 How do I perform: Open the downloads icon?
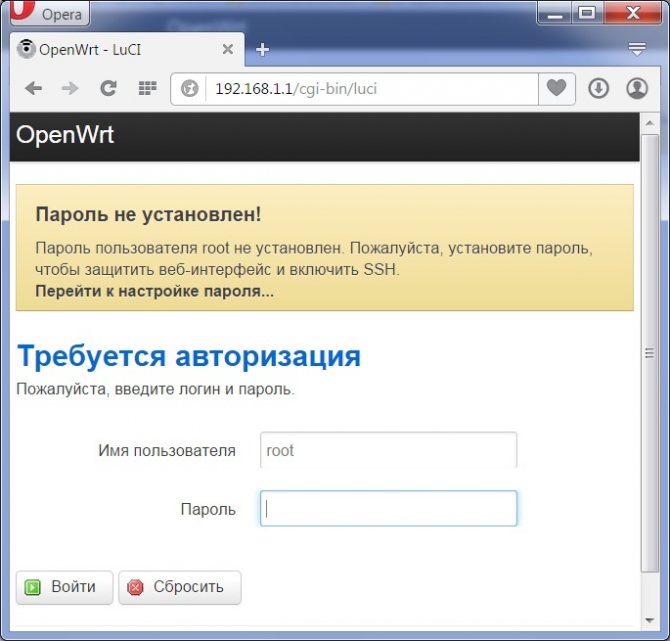tap(598, 88)
